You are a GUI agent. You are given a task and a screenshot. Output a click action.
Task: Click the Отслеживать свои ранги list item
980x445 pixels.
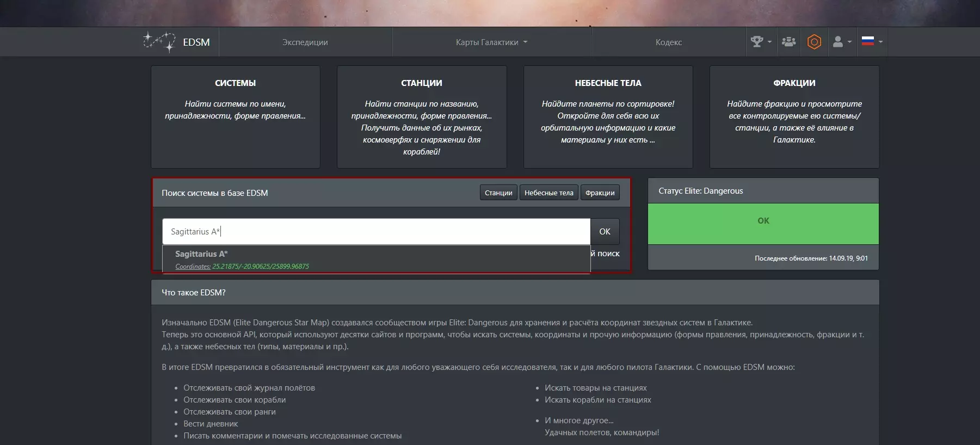pyautogui.click(x=230, y=412)
